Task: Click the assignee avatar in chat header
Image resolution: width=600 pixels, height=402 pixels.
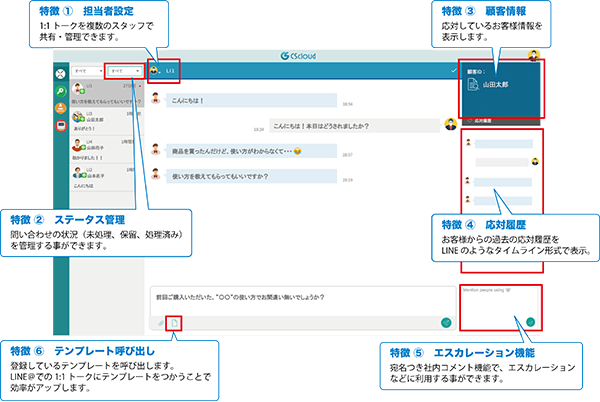Action: (x=154, y=71)
